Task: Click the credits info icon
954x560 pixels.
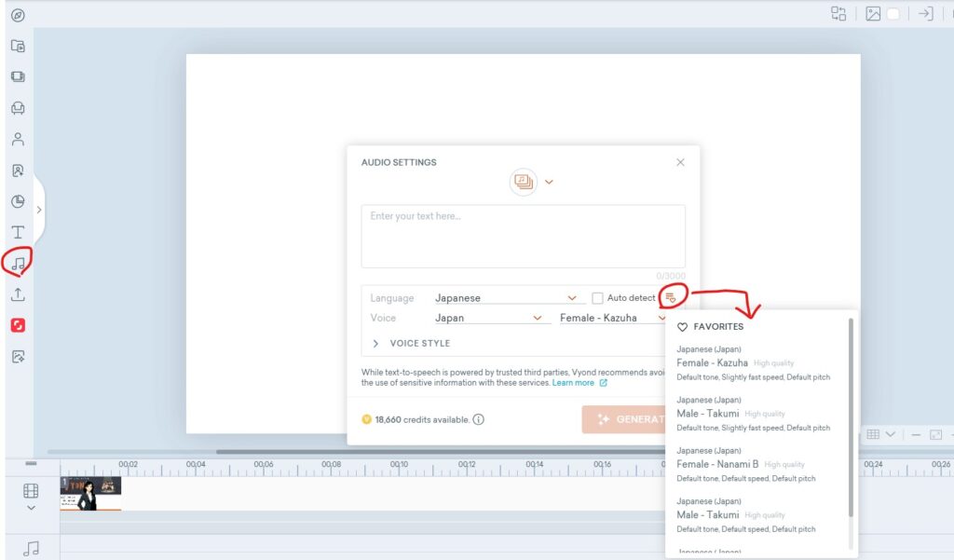Action: click(479, 419)
